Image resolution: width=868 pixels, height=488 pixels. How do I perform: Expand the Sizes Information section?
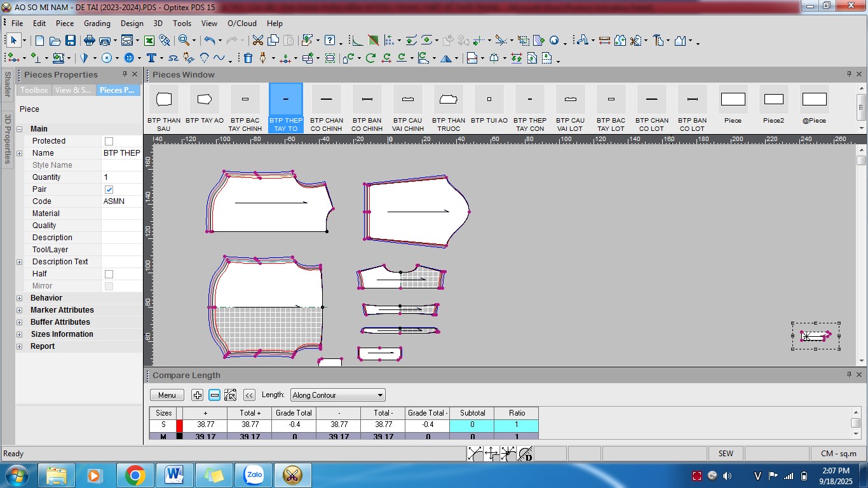tap(19, 334)
